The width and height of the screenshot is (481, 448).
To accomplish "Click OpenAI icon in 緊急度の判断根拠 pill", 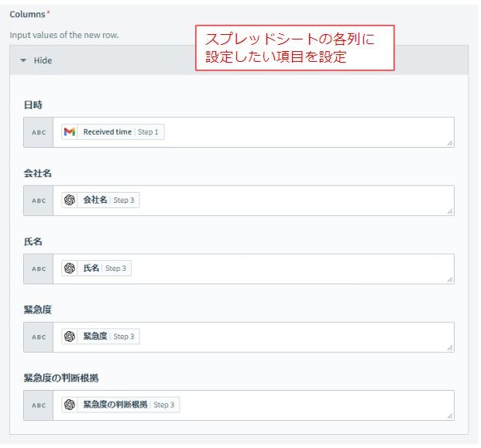I will (x=70, y=405).
